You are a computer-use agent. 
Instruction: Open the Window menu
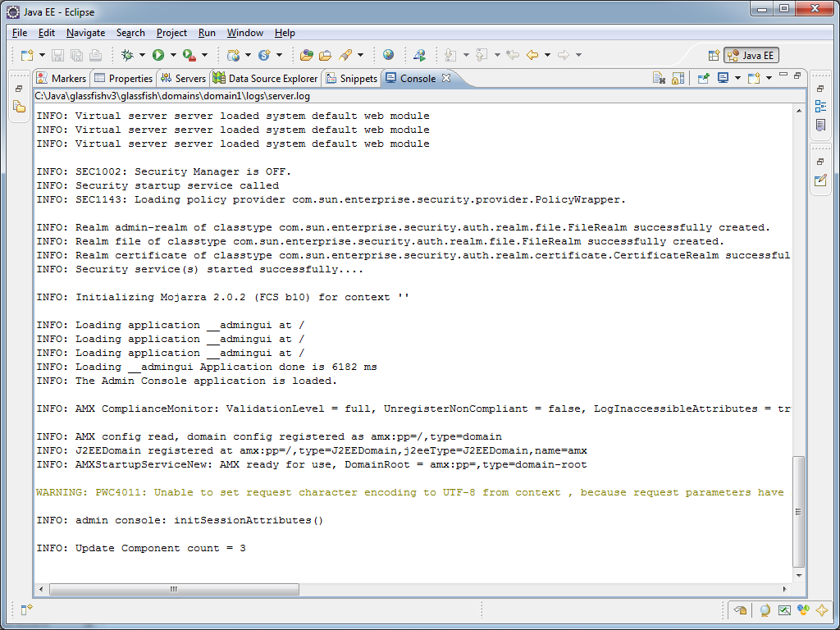[244, 33]
